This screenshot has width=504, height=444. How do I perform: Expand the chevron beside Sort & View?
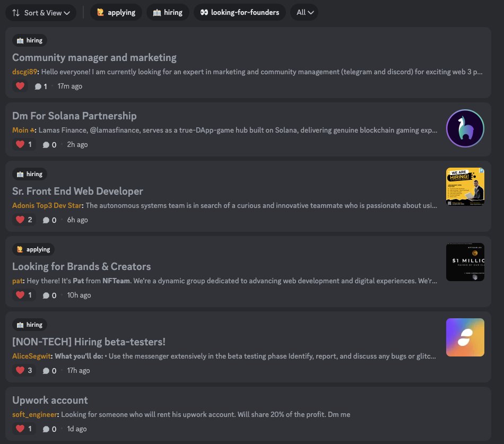tap(68, 12)
